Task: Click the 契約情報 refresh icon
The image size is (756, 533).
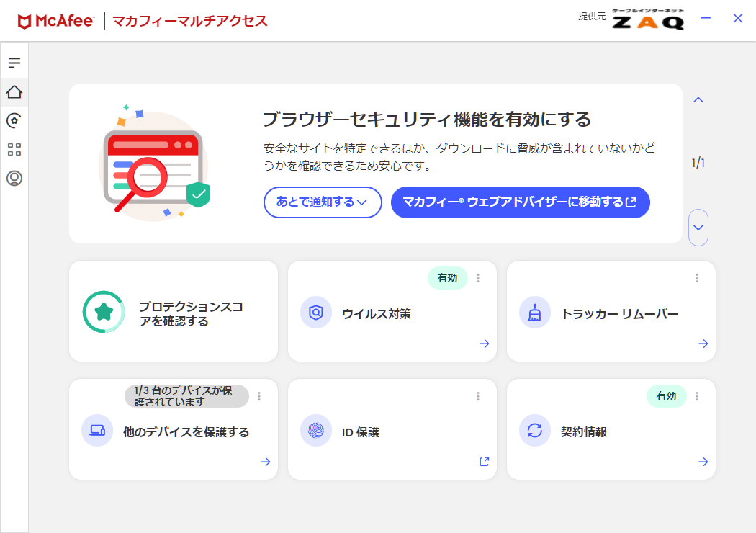Action: (535, 430)
